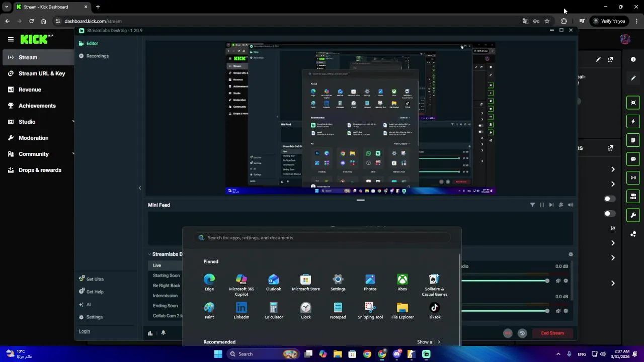The image size is (644, 362).
Task: Click the replay buffer icon
Action: click(522, 333)
